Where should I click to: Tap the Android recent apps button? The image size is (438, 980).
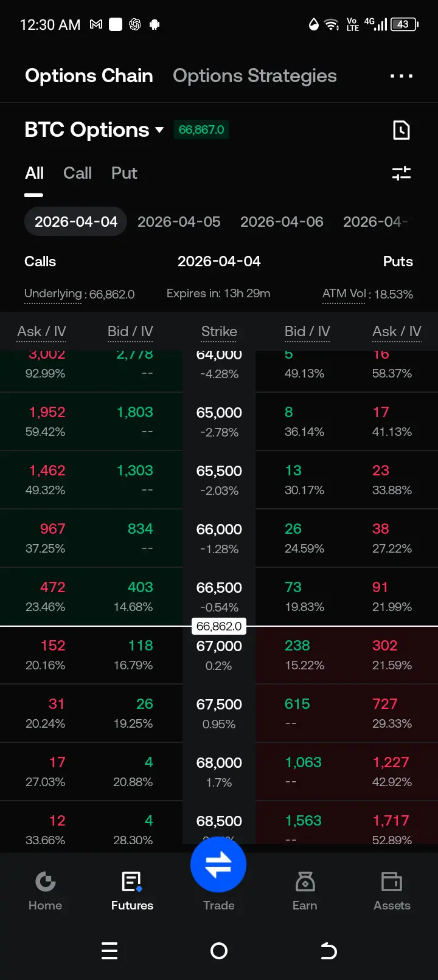click(x=109, y=951)
